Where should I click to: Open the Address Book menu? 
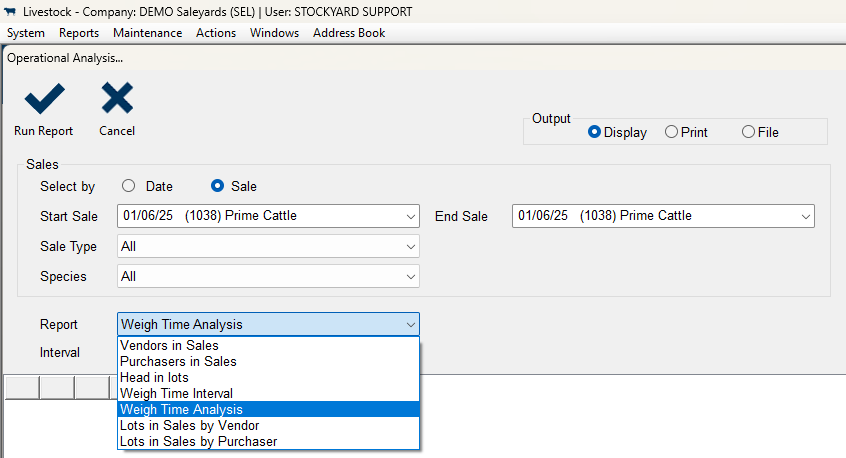[x=349, y=33]
